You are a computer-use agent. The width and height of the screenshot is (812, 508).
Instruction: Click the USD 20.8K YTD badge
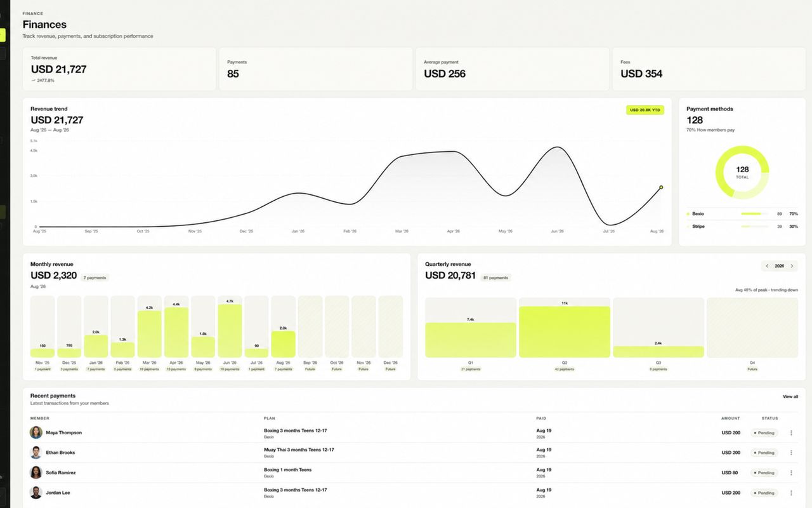click(x=645, y=110)
